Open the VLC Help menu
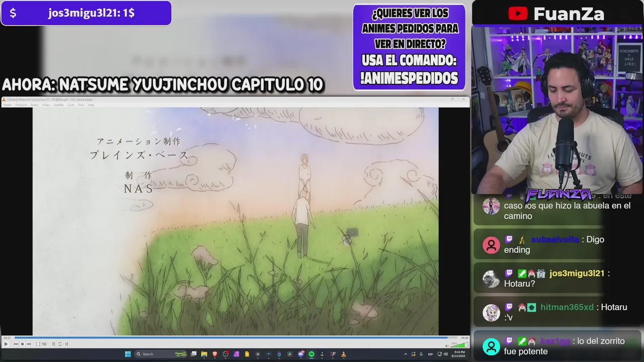644x362 pixels. pyautogui.click(x=91, y=105)
